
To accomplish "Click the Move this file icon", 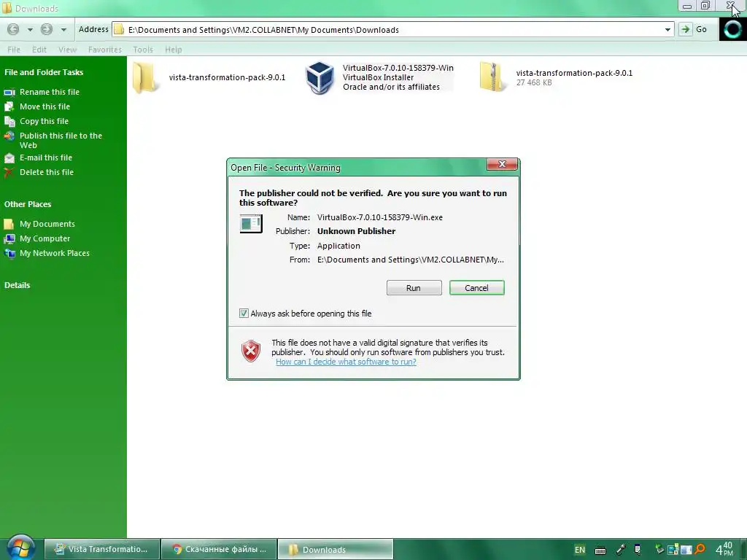I will pos(9,106).
